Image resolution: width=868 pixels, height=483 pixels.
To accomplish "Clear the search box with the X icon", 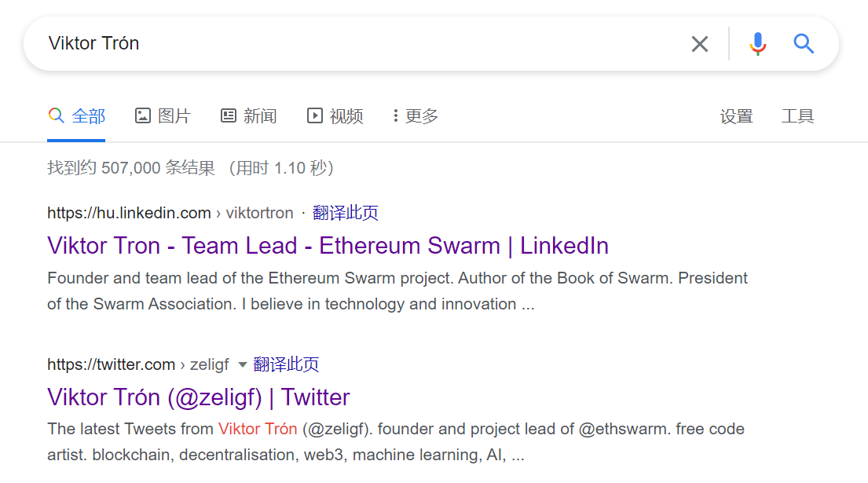I will click(x=699, y=44).
